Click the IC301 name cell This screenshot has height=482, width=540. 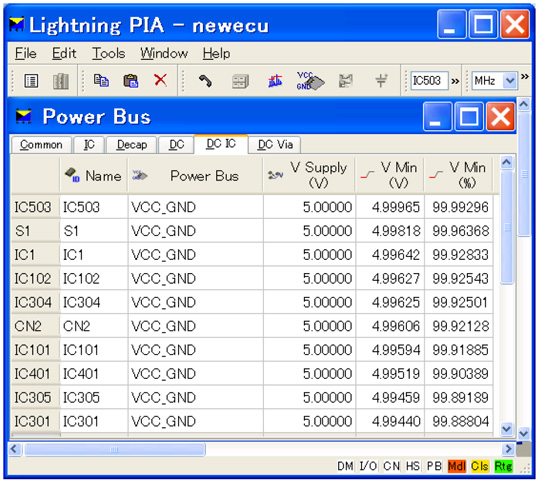click(x=94, y=421)
